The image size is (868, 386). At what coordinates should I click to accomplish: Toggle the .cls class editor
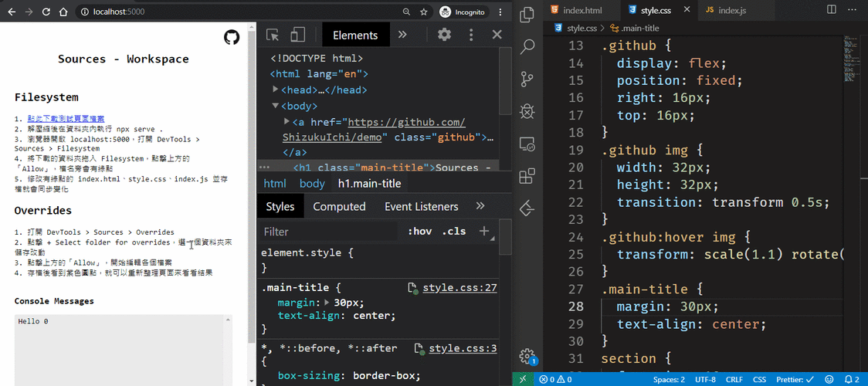point(453,232)
